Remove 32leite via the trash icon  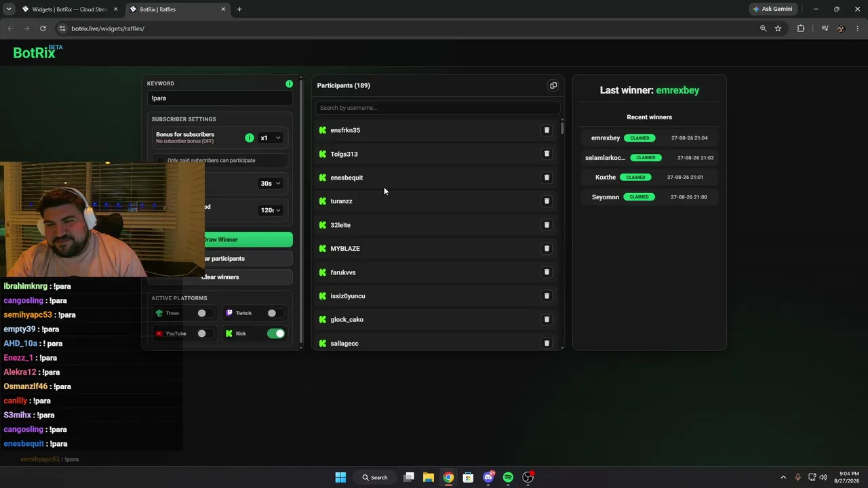547,225
